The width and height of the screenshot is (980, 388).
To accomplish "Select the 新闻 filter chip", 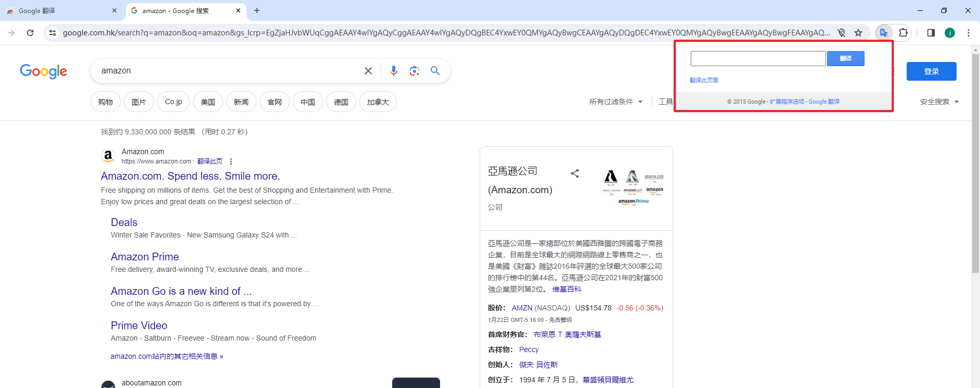I will point(241,102).
